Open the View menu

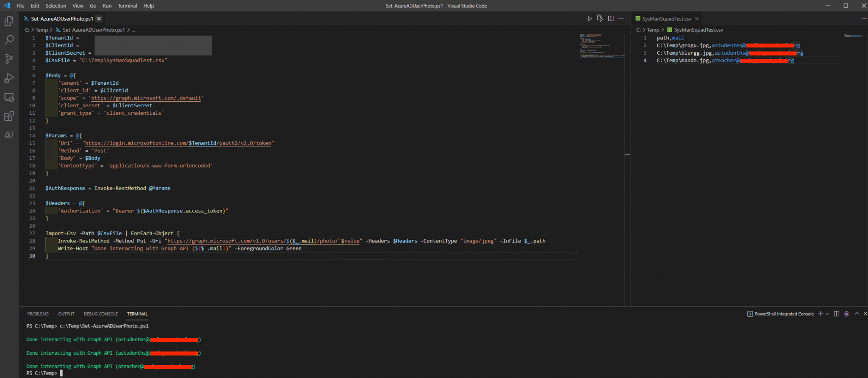coord(78,6)
